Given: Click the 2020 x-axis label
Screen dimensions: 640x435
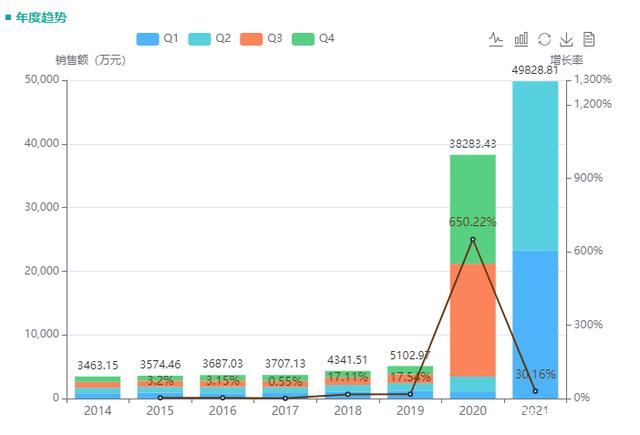Looking at the screenshot, I should coord(473,411).
